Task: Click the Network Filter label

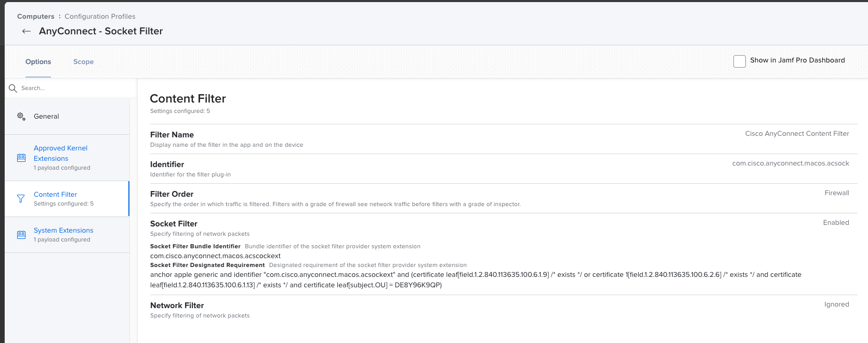Action: pos(177,306)
